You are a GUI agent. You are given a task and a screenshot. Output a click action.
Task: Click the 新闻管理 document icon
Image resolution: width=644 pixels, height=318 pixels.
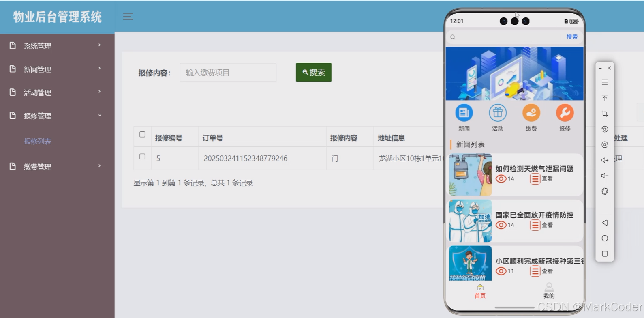point(13,69)
